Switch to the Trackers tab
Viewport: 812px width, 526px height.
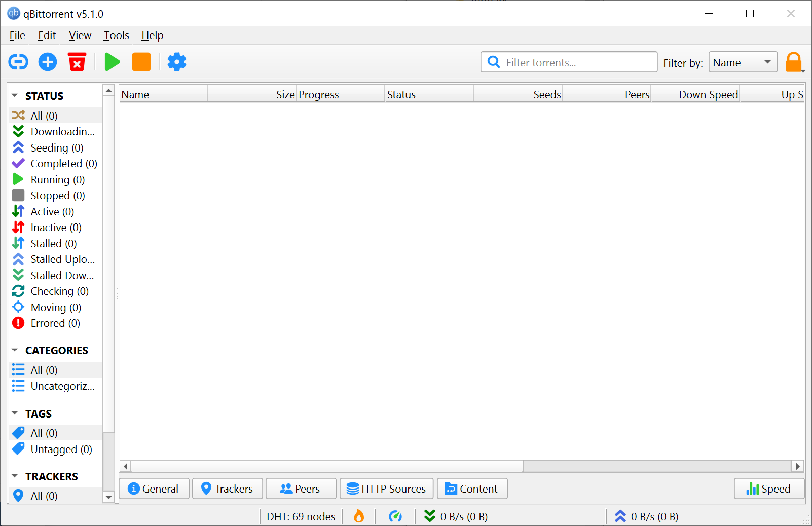tap(228, 489)
